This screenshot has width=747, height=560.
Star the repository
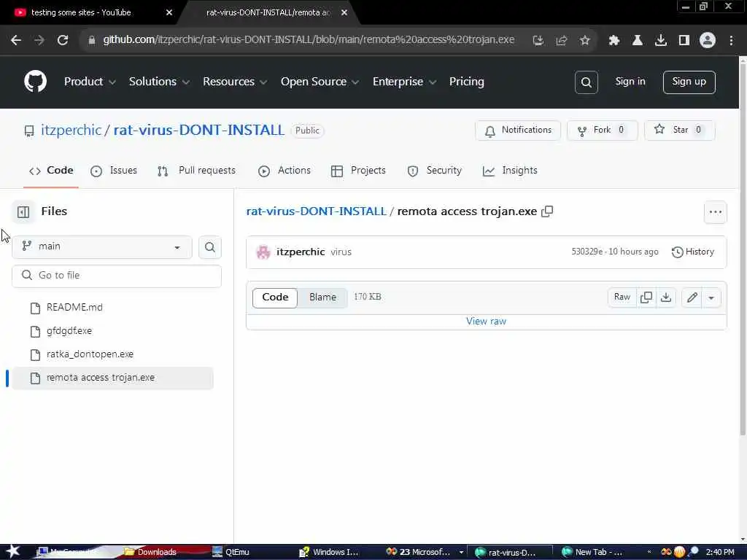[679, 131]
